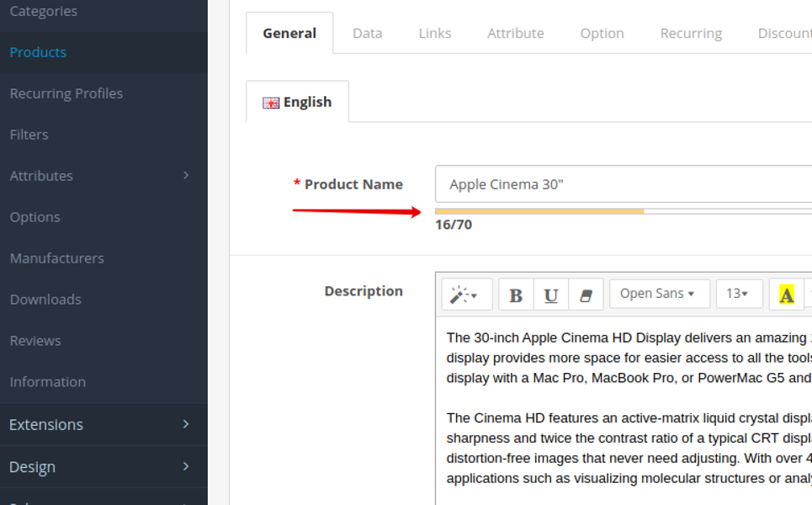Image resolution: width=812 pixels, height=505 pixels.
Task: Toggle bold formatting in description editor
Action: click(x=516, y=295)
